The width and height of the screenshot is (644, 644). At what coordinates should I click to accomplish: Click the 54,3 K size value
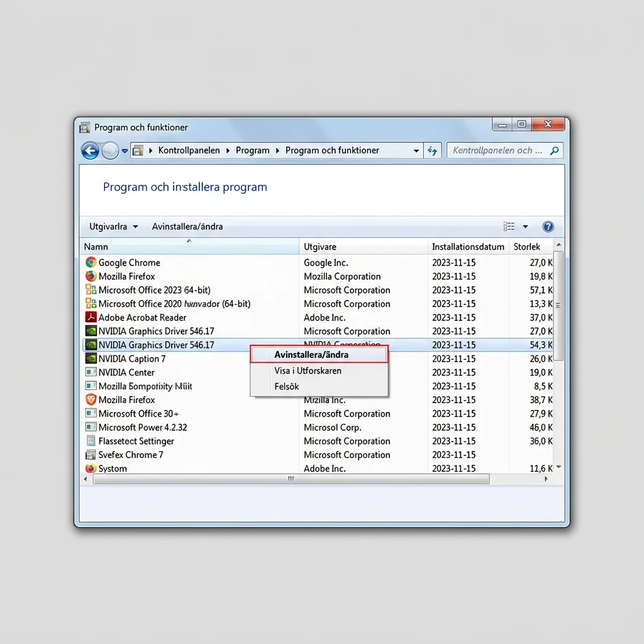tap(541, 345)
